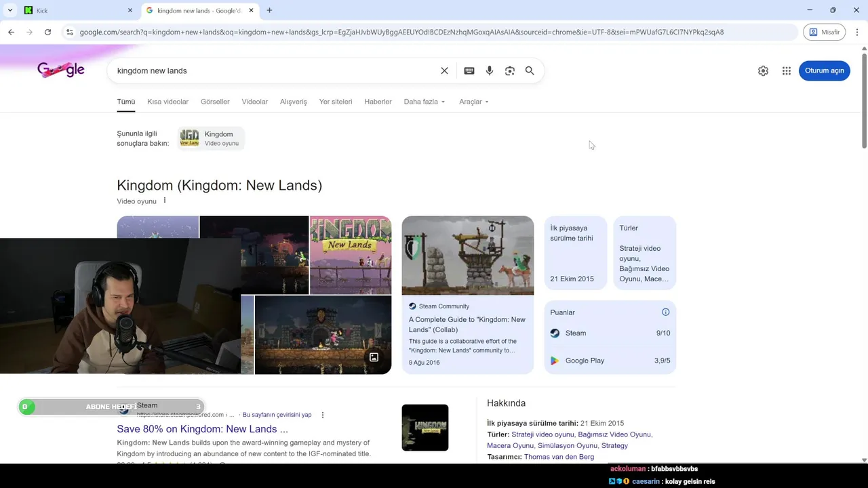
Task: Open the on-screen keyboard input tool
Action: tap(469, 70)
